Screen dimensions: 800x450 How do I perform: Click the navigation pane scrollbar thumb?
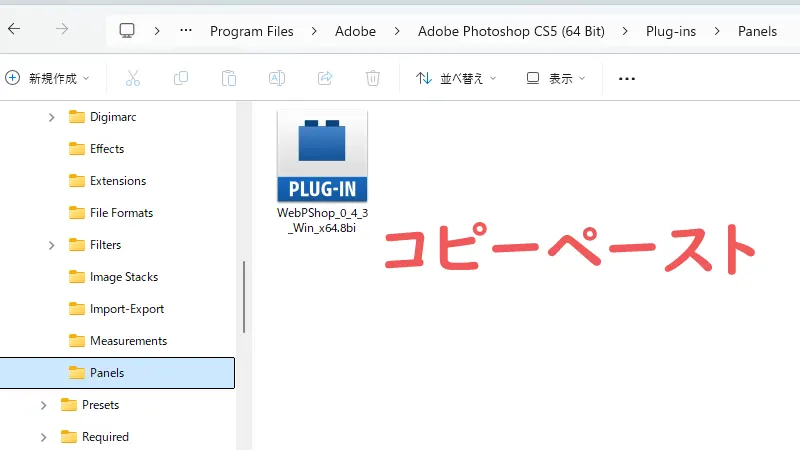point(244,297)
